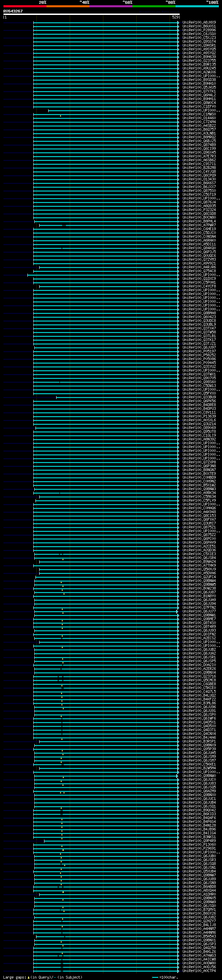Select the UniRef100_B5X1W2 label

tap(199, 485)
